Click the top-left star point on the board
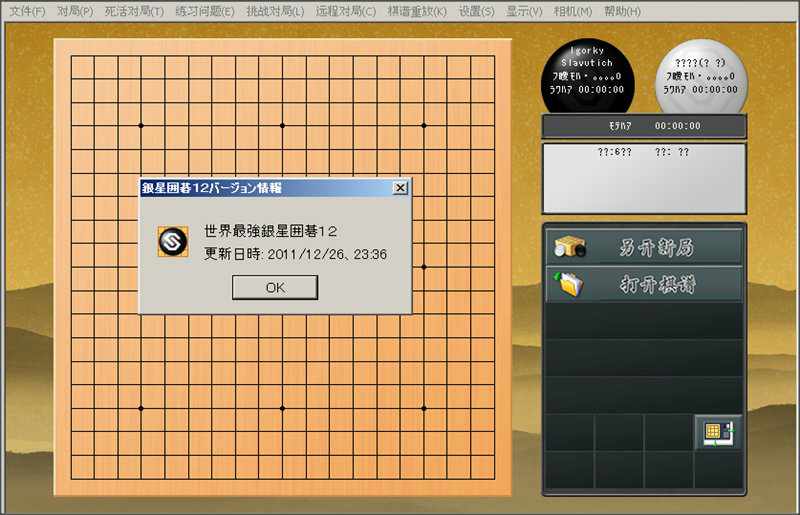This screenshot has height=515, width=800. 141,126
